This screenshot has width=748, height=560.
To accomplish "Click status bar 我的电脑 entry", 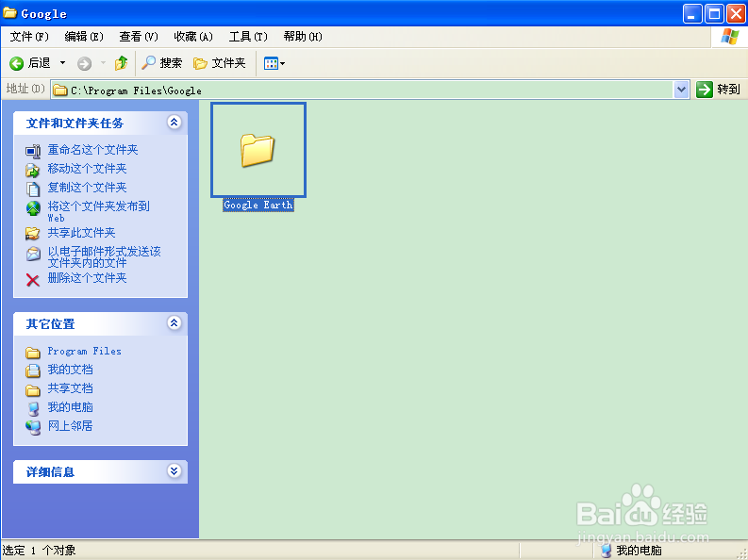I will click(632, 551).
